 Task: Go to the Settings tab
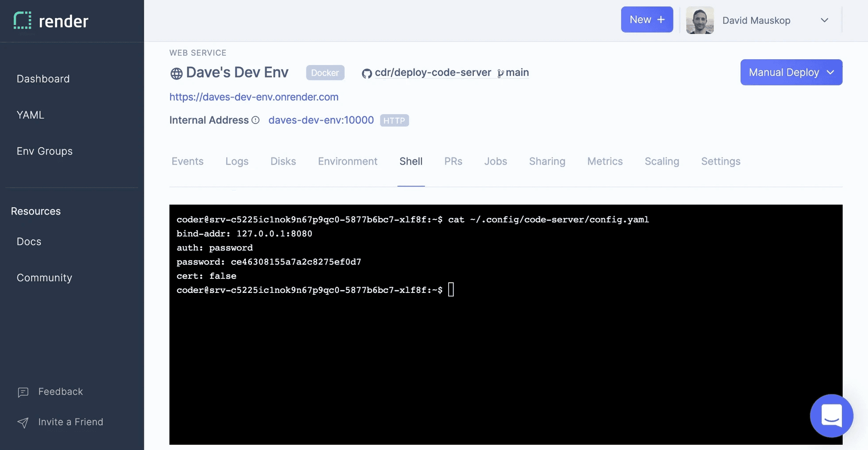tap(721, 161)
